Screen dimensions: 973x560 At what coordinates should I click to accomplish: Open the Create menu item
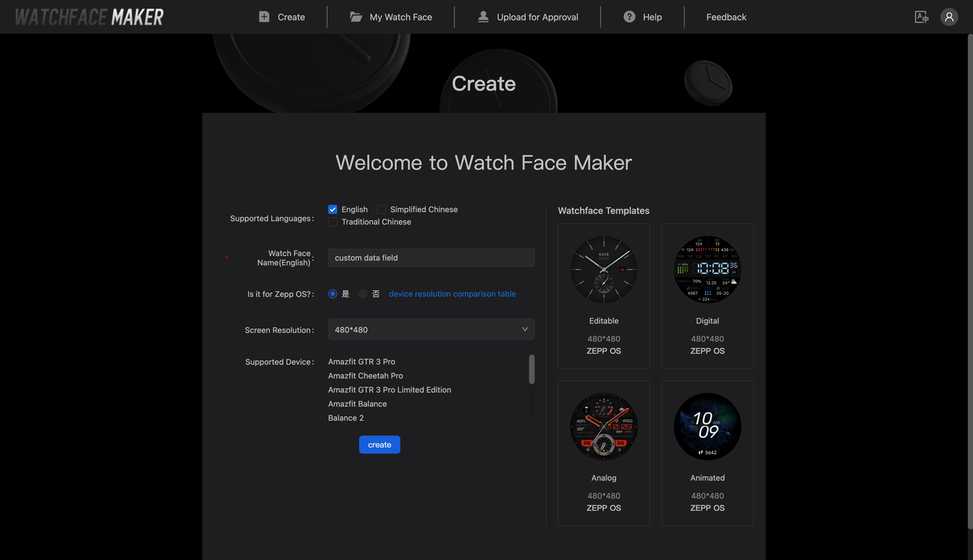[x=291, y=17]
